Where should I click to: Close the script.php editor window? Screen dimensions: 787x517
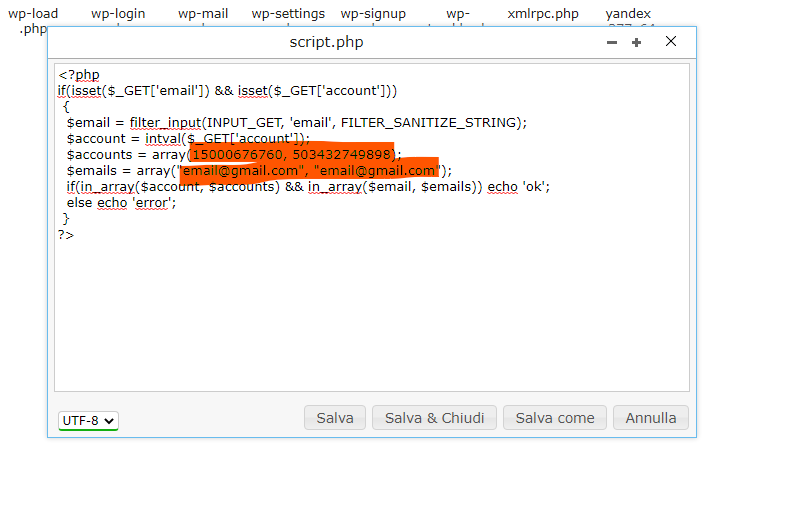[x=671, y=42]
